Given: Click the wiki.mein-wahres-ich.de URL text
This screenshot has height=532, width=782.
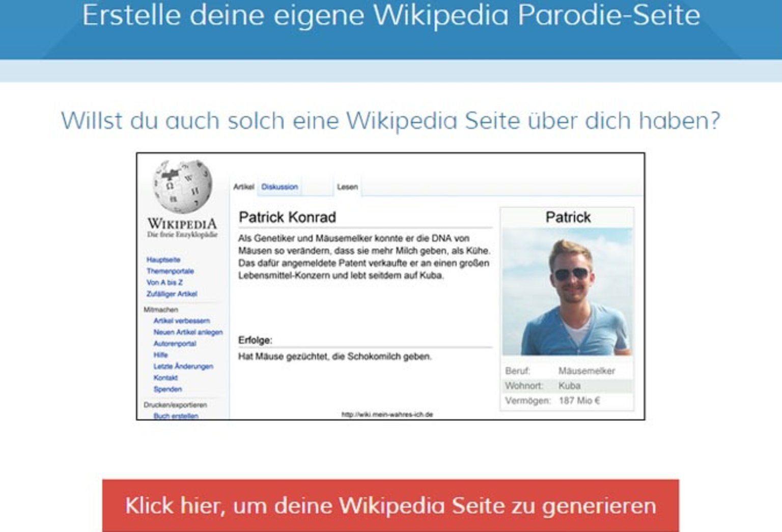Looking at the screenshot, I should [387, 414].
